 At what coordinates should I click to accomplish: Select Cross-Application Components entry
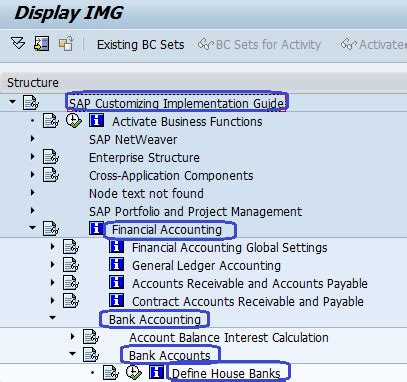171,176
